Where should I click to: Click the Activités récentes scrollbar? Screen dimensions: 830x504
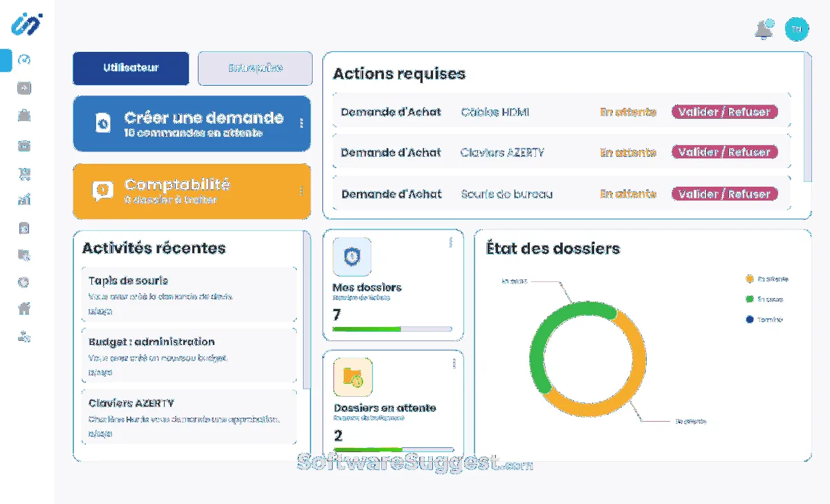pyautogui.click(x=306, y=311)
